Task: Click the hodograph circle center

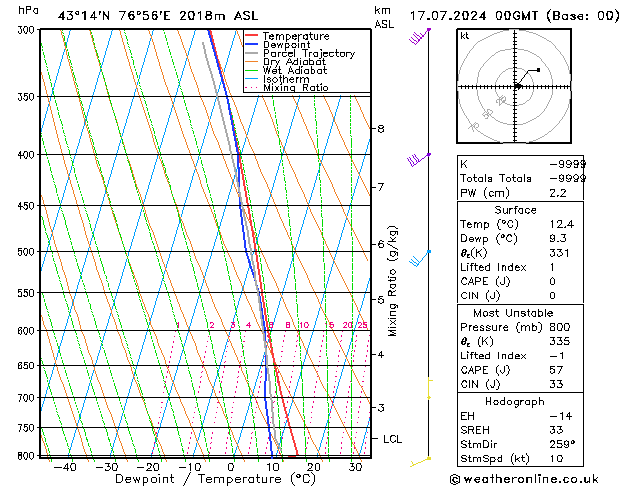Action: tap(517, 87)
